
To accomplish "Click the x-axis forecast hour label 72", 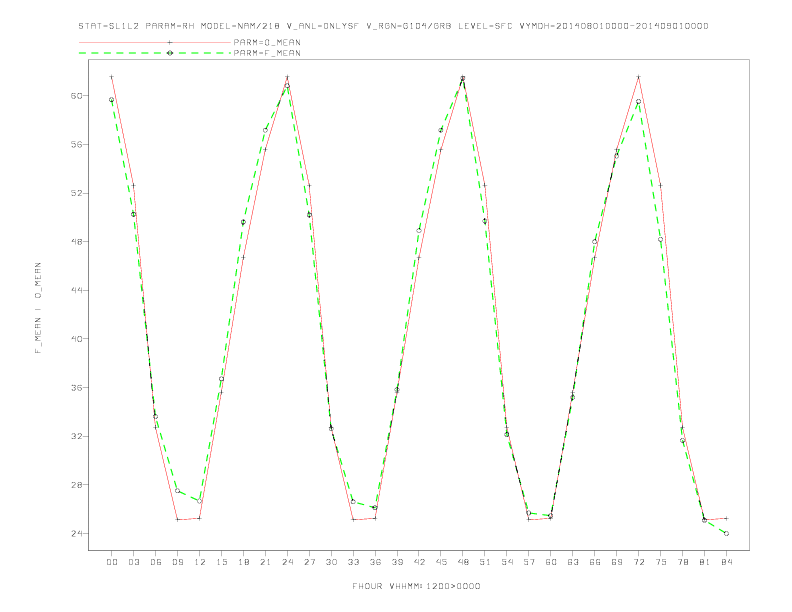I will (x=638, y=562).
